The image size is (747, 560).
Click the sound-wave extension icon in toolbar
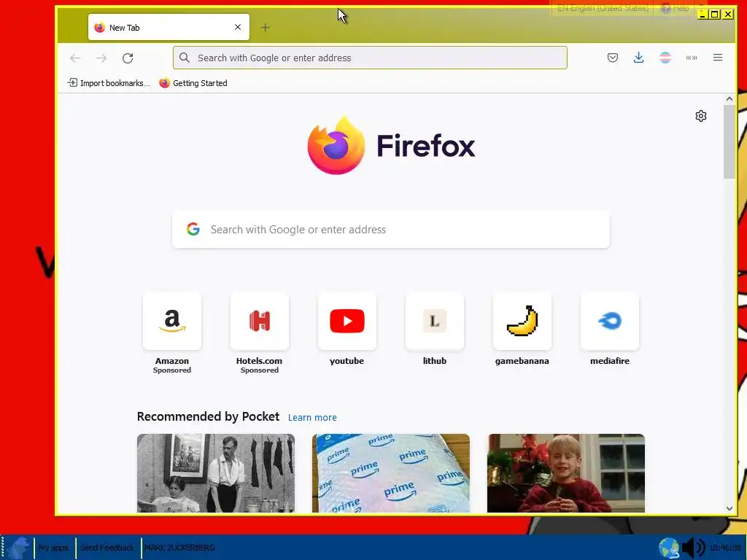(692, 58)
